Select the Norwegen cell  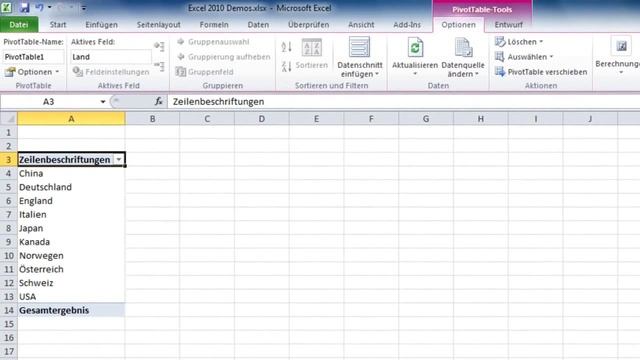[71, 256]
